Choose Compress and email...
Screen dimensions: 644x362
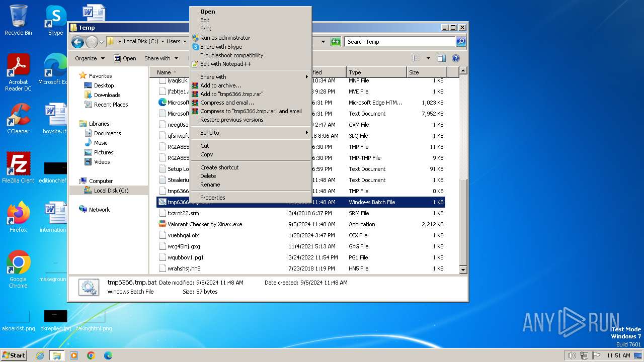[251, 103]
